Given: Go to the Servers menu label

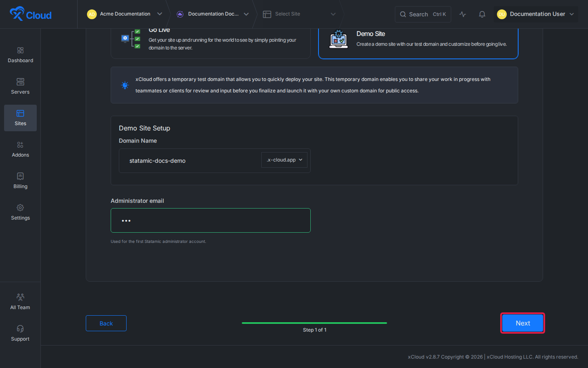Looking at the screenshot, I should pyautogui.click(x=20, y=92).
